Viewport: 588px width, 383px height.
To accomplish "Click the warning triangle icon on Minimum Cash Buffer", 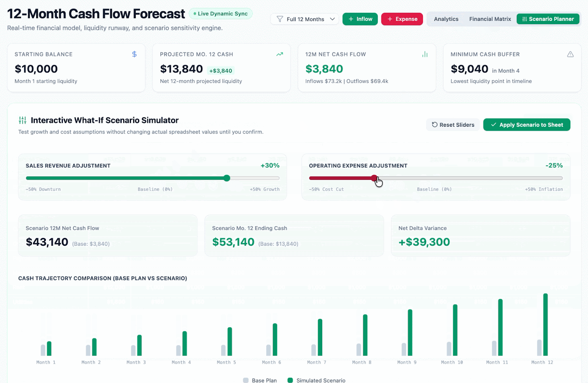I will 570,54.
